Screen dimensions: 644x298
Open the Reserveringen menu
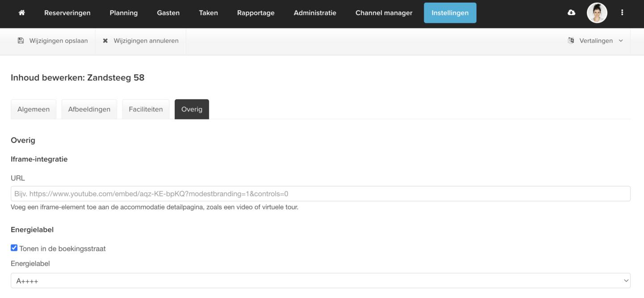[67, 13]
